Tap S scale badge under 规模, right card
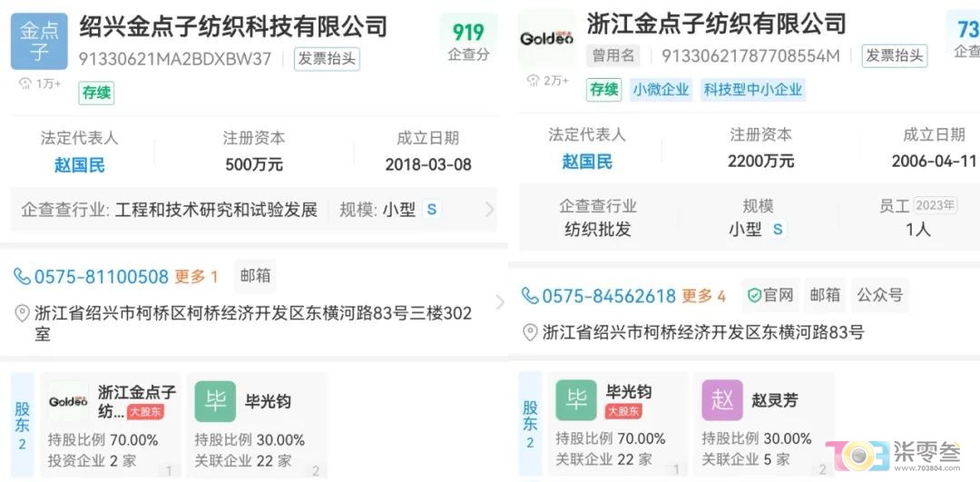980x482 pixels. [777, 230]
